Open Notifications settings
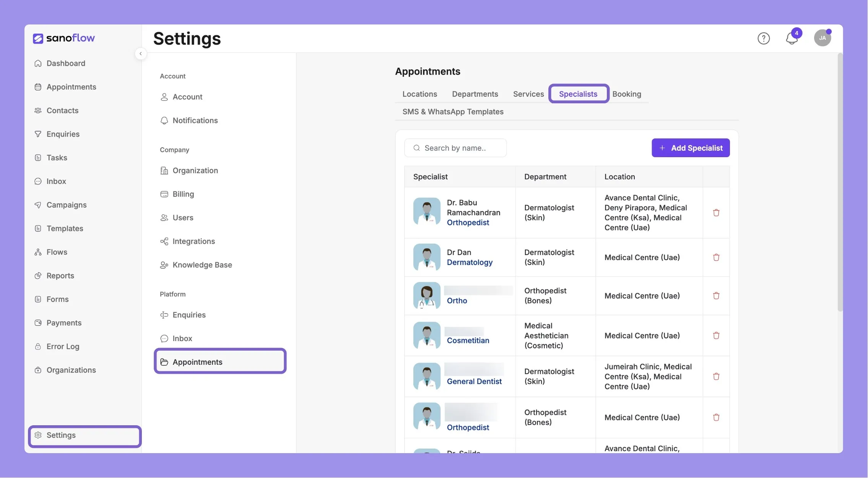 pyautogui.click(x=195, y=120)
